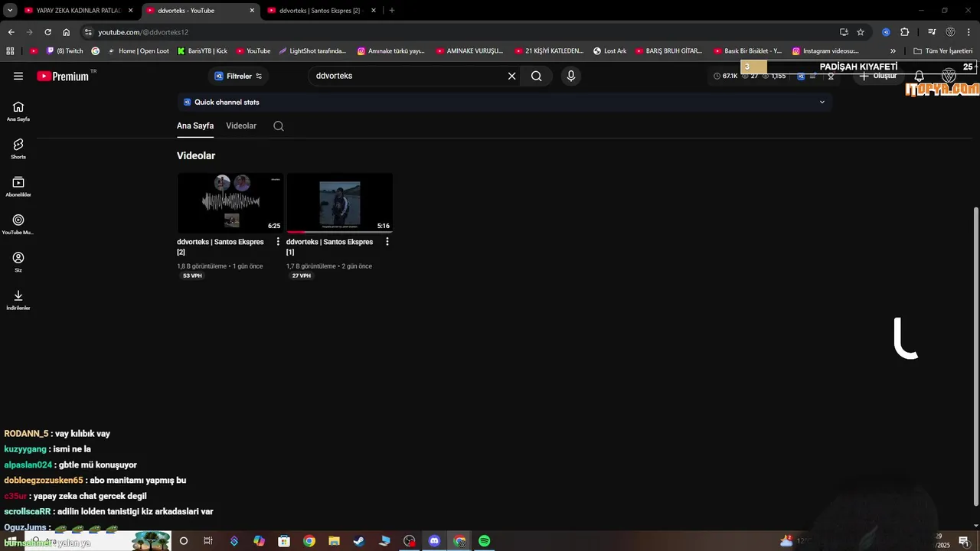Open the YouTube hamburger guide menu
The width and height of the screenshot is (980, 551).
[18, 76]
